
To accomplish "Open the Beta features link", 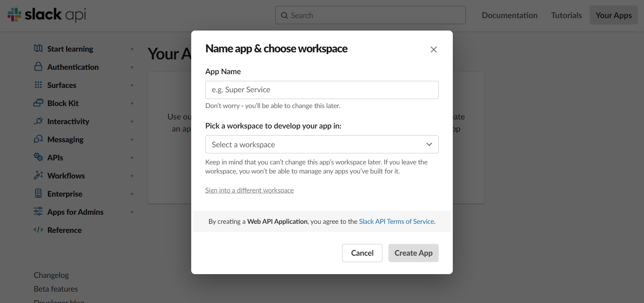I will [x=56, y=289].
